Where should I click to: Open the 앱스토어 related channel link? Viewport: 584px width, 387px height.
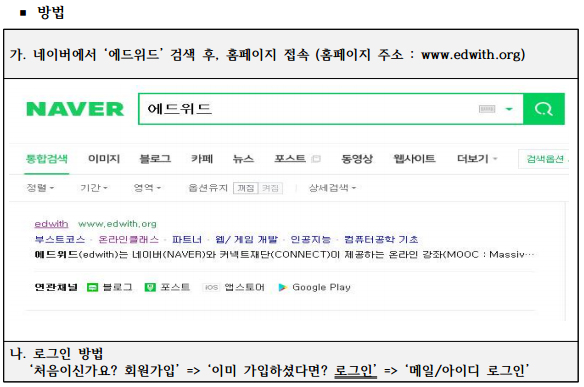click(x=244, y=287)
